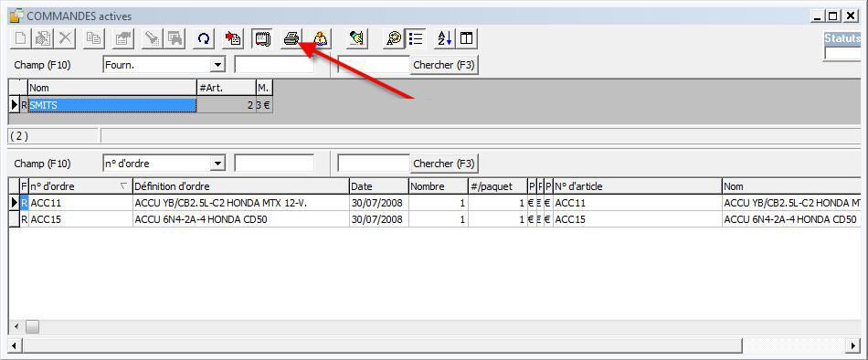Viewport: 868px width, 360px height.
Task: Click the M. column header
Action: click(264, 88)
